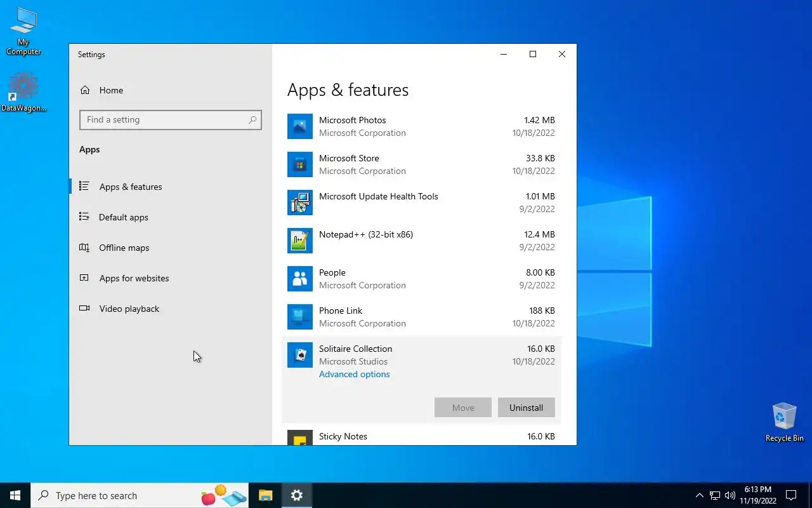Click the Solitaire Collection app name

point(355,349)
